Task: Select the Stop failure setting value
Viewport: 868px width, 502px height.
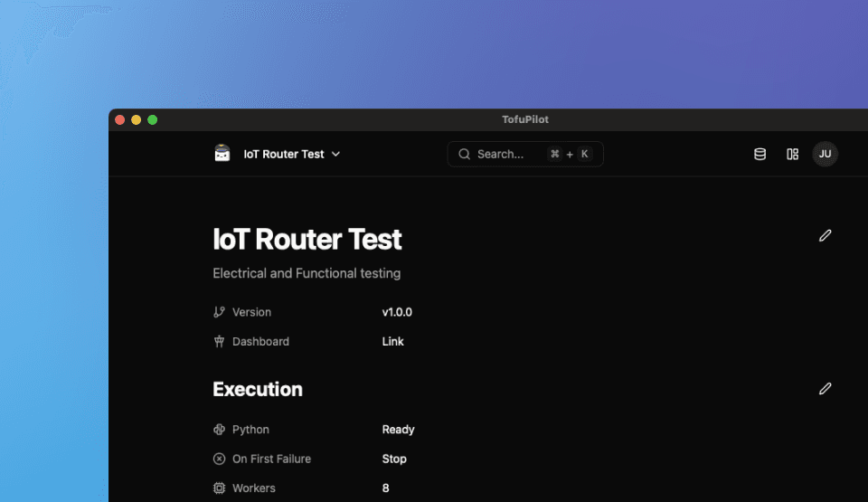Action: pyautogui.click(x=394, y=459)
